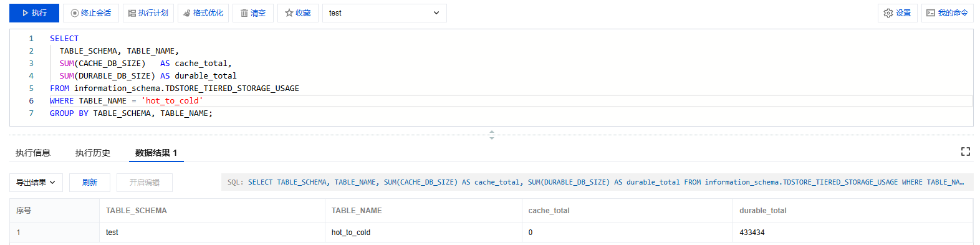The image size is (980, 245).
Task: Select row number 1 cell
Action: coord(54,233)
